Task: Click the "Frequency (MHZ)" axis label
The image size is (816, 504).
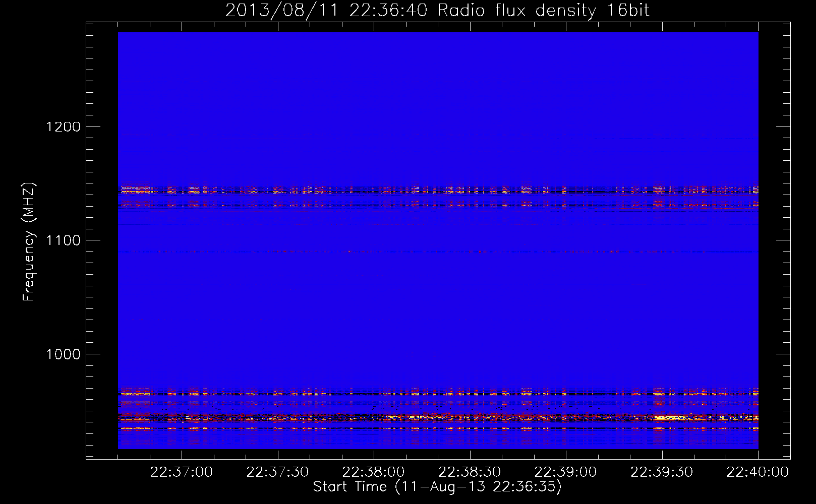Action: (29, 242)
